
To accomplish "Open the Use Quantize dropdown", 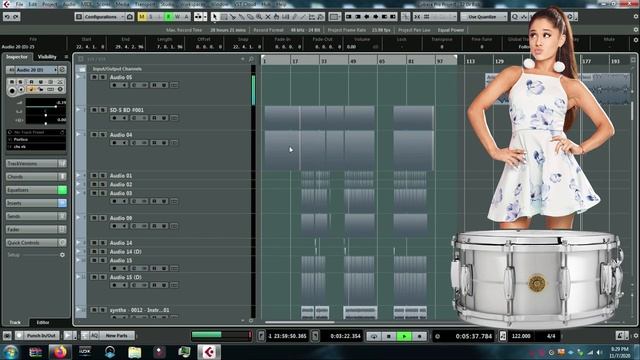I will point(484,17).
